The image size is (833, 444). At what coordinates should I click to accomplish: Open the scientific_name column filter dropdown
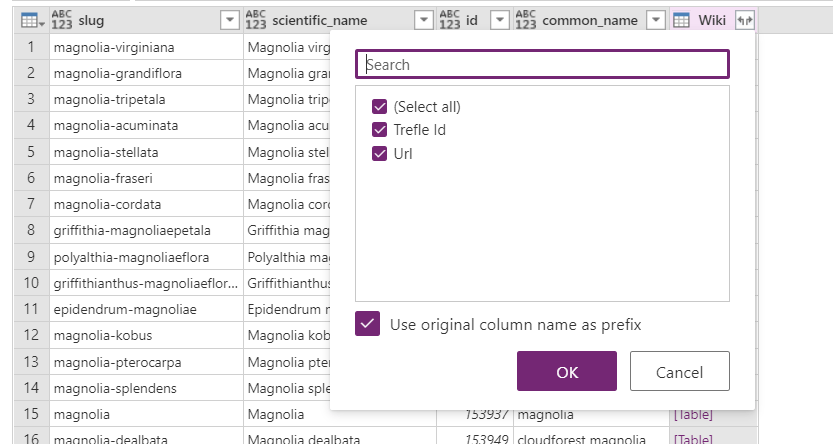[x=422, y=20]
